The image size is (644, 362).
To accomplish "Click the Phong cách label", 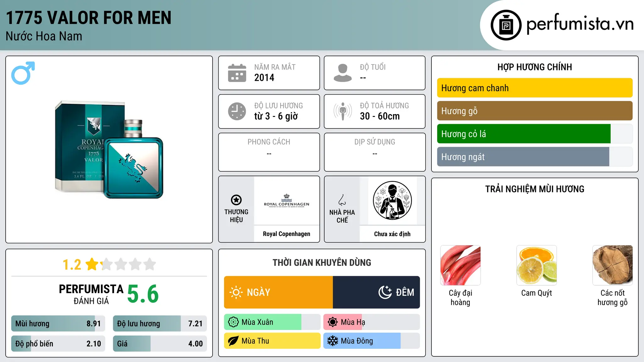I will pyautogui.click(x=269, y=142).
